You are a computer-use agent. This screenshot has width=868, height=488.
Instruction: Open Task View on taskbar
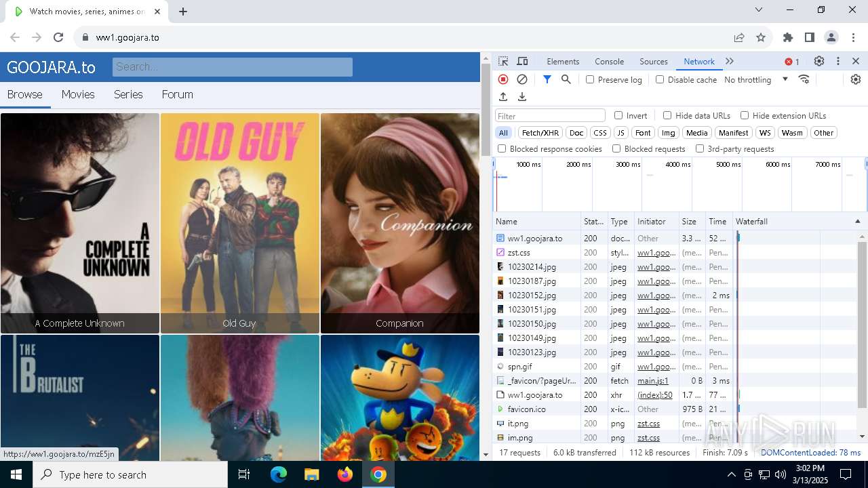coord(244,474)
